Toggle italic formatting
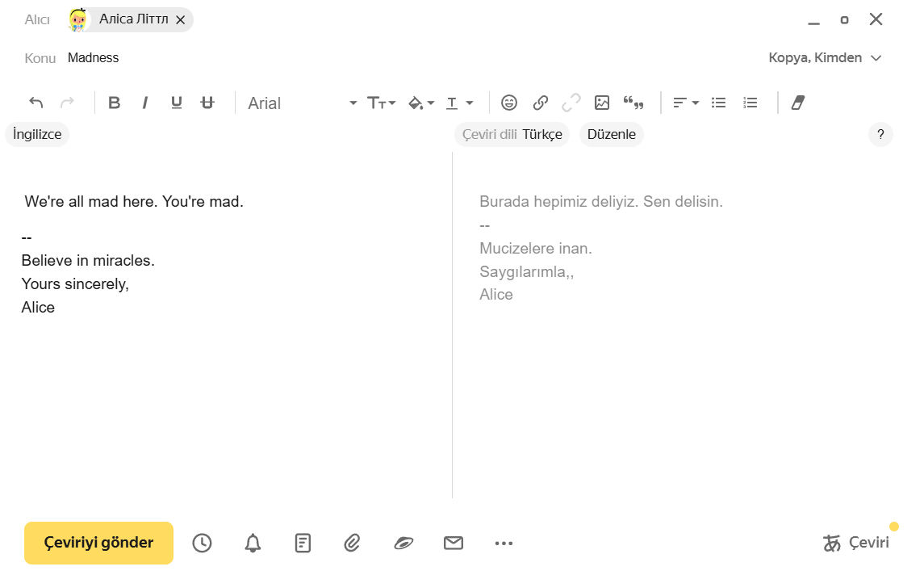Screen dimensions: 924x575 tap(145, 103)
